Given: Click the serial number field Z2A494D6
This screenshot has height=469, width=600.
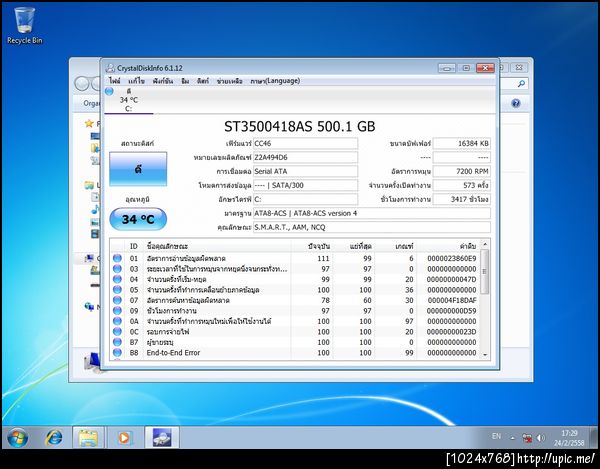Looking at the screenshot, I should (305, 157).
